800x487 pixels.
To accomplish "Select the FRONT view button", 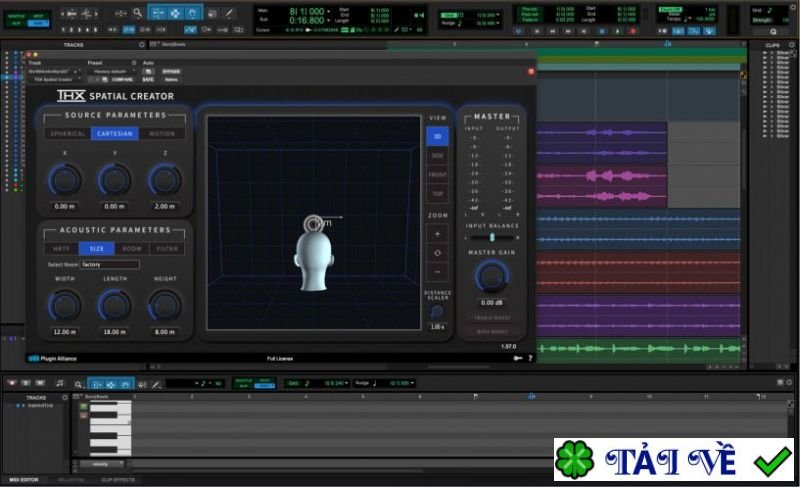I will click(x=437, y=174).
